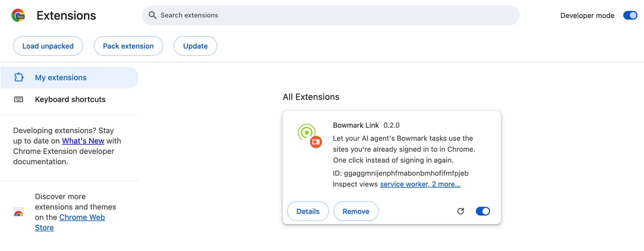Click the Extensions page title
The height and width of the screenshot is (251, 644).
point(66,15)
